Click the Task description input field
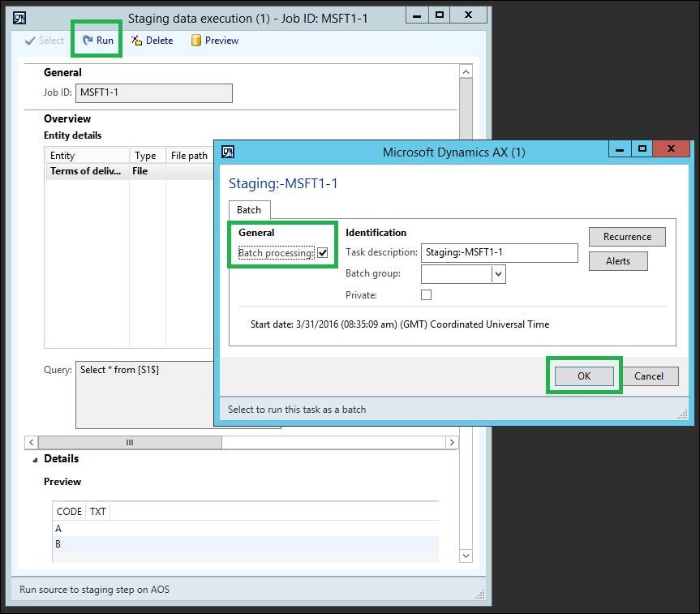The image size is (700, 614). (x=499, y=252)
